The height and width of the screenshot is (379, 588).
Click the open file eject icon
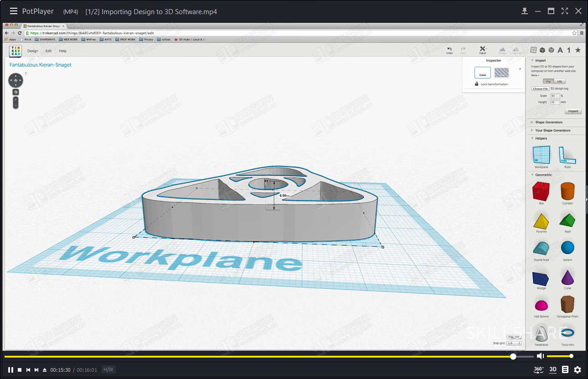click(x=45, y=370)
